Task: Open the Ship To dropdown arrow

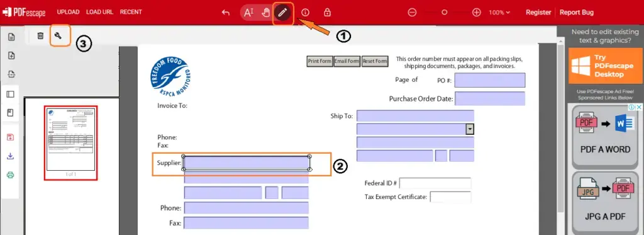Action: coord(470,129)
